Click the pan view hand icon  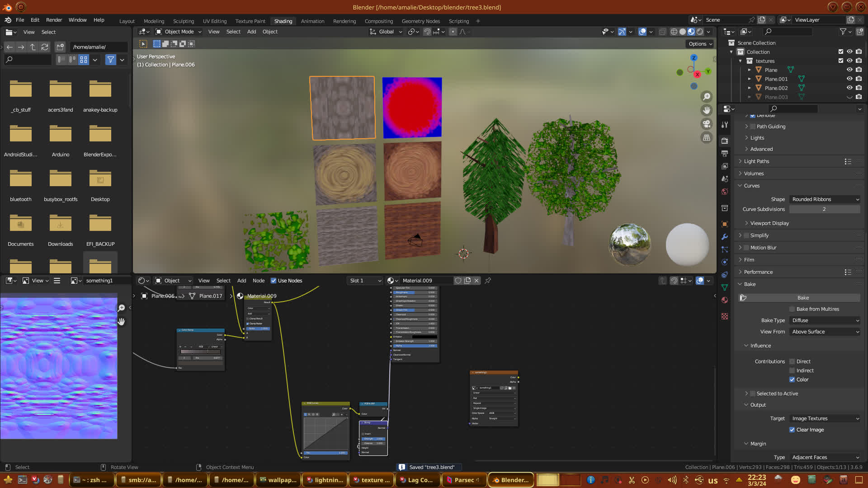[x=706, y=110]
